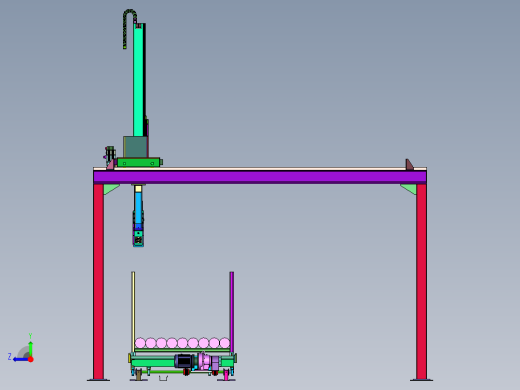Select the blue cylinder hanging below the beam

(138, 208)
